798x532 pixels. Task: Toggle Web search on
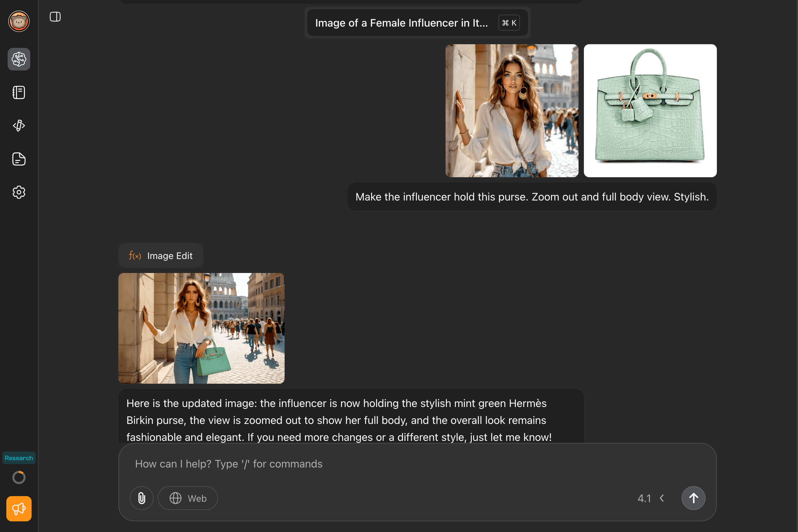point(188,498)
